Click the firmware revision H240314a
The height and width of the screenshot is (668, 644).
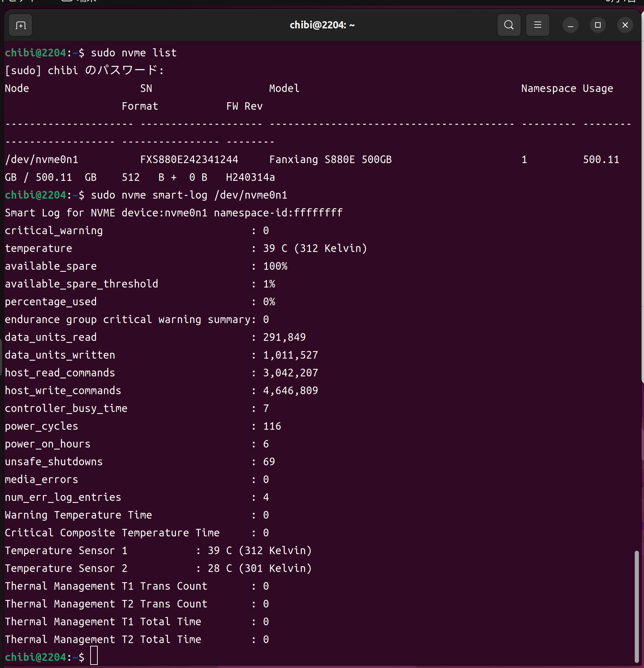click(250, 177)
